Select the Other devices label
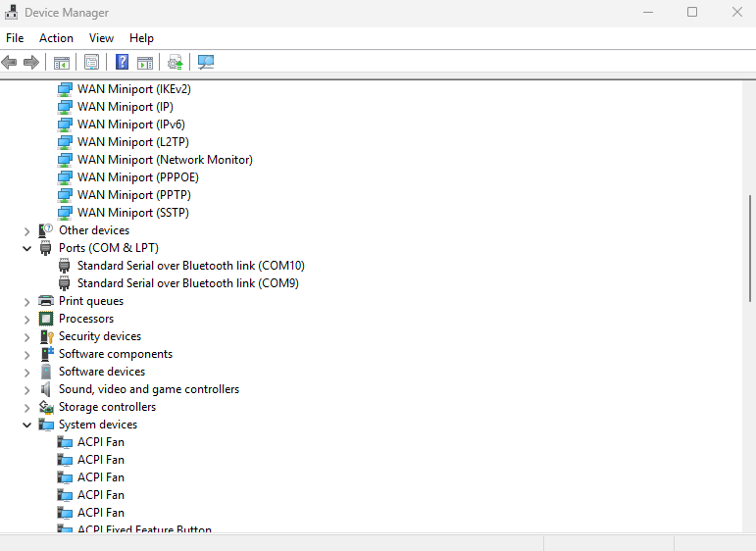The width and height of the screenshot is (756, 551). pos(94,230)
